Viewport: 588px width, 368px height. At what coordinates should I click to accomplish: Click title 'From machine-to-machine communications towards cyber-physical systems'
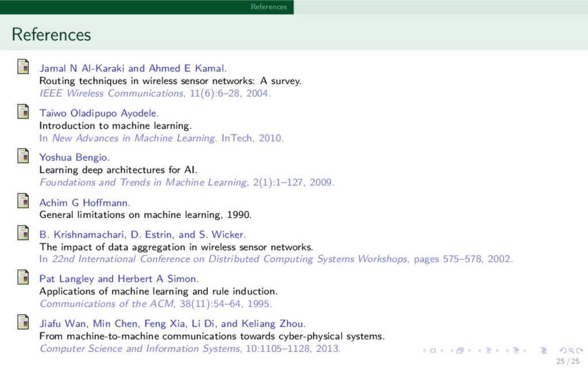coord(212,336)
